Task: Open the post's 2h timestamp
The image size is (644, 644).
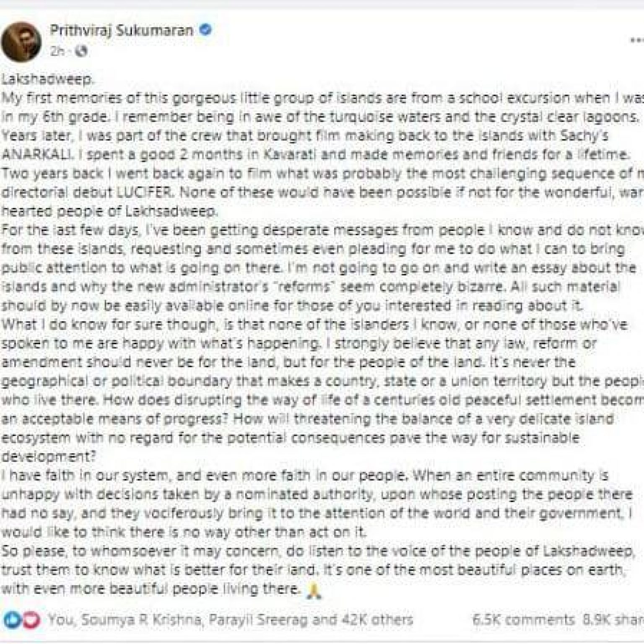Action: (x=58, y=51)
